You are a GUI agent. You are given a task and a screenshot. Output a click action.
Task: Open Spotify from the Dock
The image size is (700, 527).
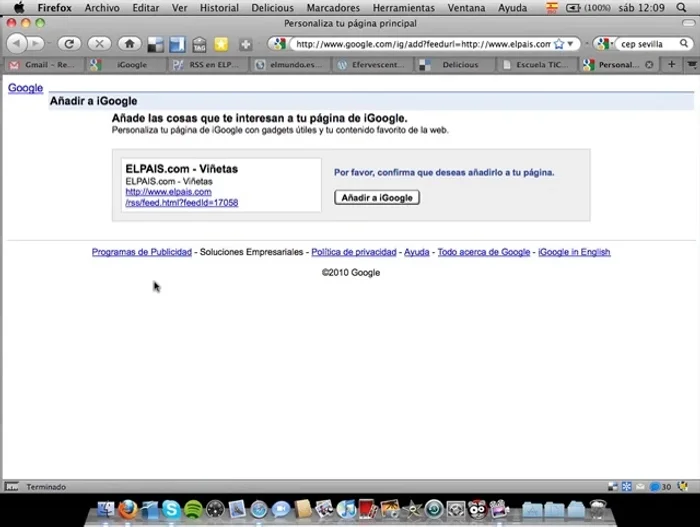[193, 509]
